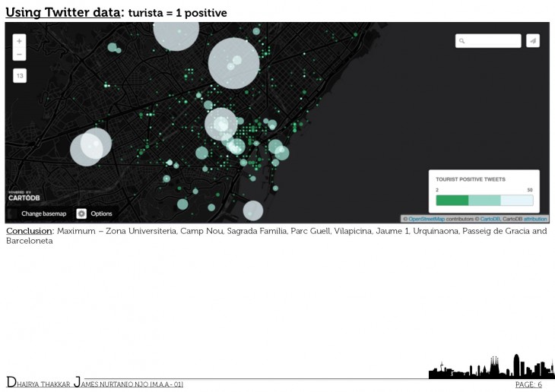This screenshot has width=555, height=392.
Task: Click the overlapping pair of bubbles at map's left
Action: pos(90,147)
